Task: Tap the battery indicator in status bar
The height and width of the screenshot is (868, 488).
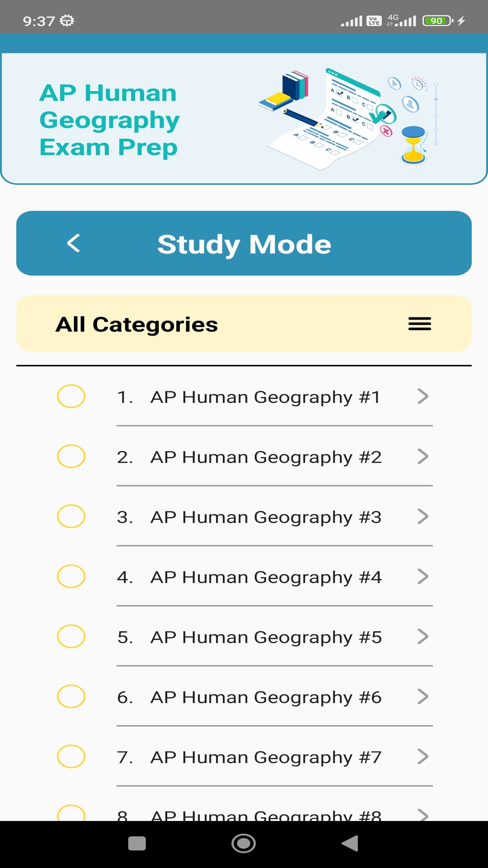Action: (x=437, y=21)
